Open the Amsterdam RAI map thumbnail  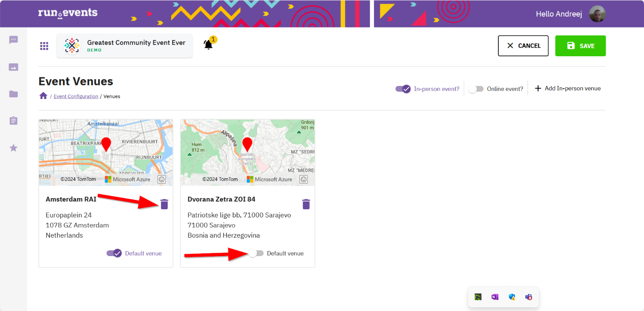(106, 153)
